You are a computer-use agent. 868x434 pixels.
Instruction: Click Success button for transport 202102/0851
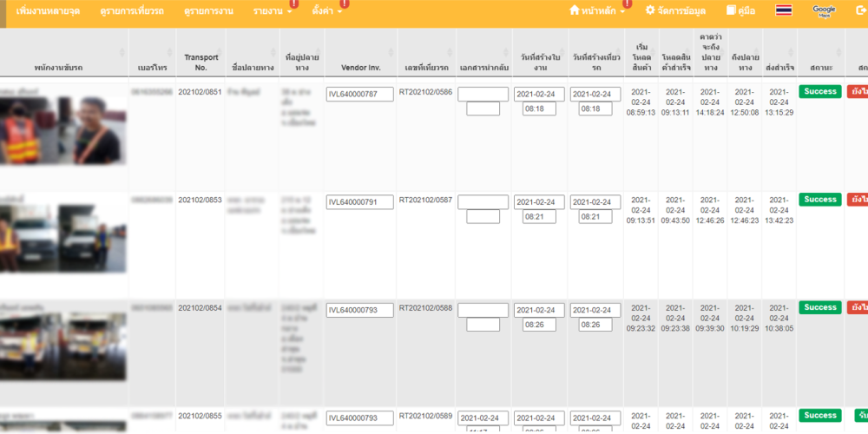[819, 91]
